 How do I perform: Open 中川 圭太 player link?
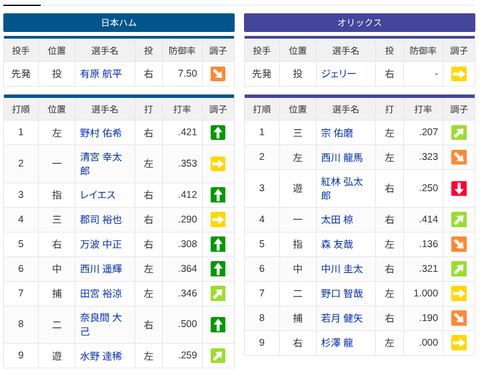point(342,269)
